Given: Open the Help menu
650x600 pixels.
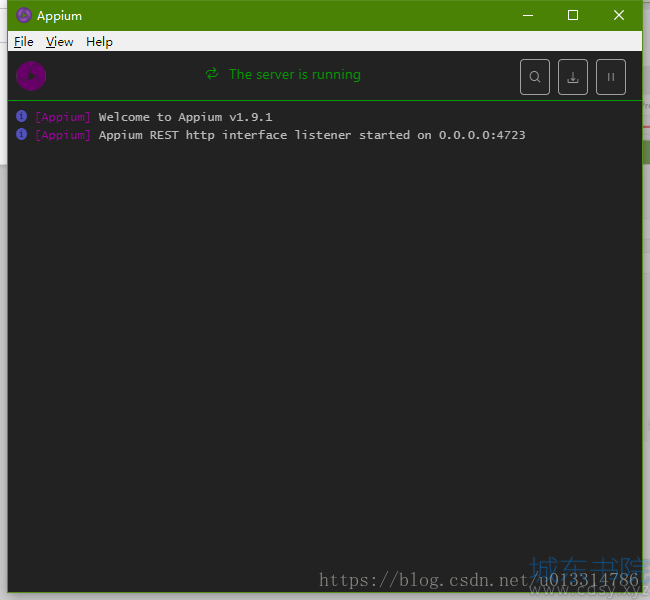Looking at the screenshot, I should (x=99, y=41).
